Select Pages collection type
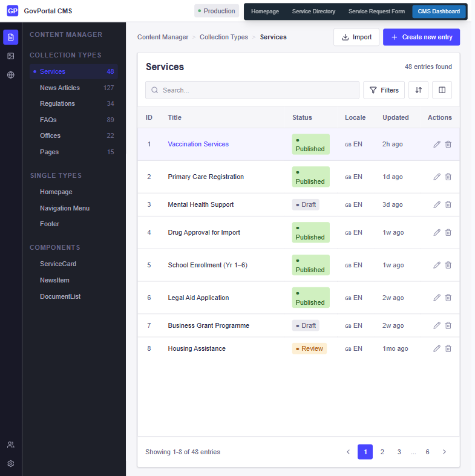This screenshot has width=475, height=476. (x=73, y=152)
